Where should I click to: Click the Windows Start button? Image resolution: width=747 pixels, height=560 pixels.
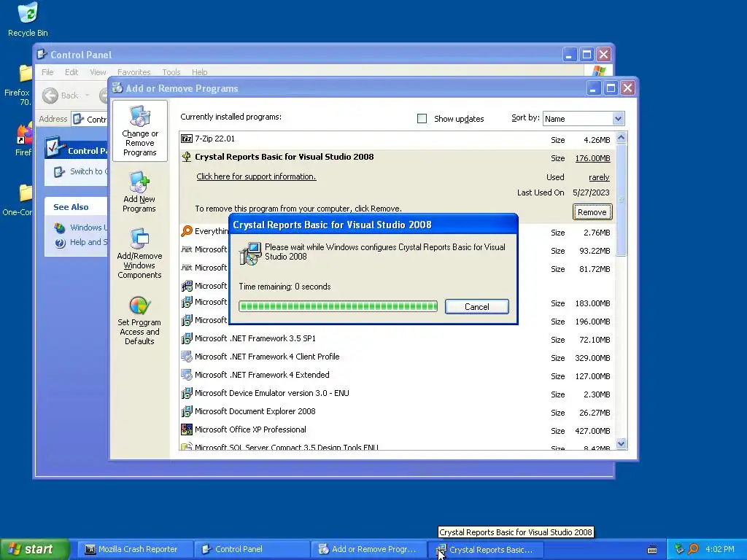coord(35,549)
